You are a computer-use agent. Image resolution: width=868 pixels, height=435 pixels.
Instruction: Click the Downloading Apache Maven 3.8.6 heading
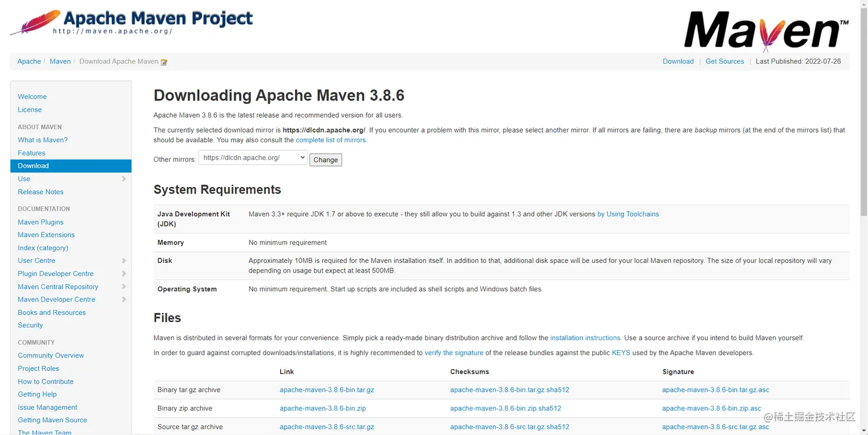[x=279, y=95]
